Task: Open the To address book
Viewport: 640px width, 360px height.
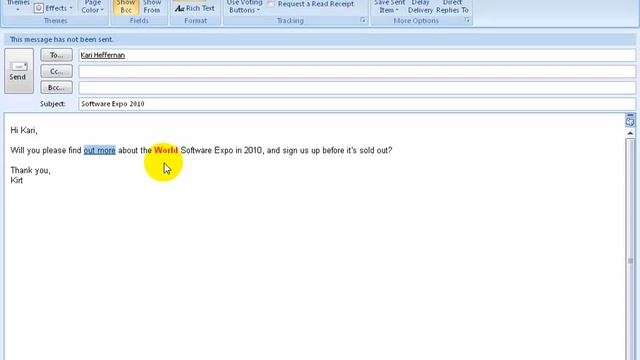Action: (56, 55)
